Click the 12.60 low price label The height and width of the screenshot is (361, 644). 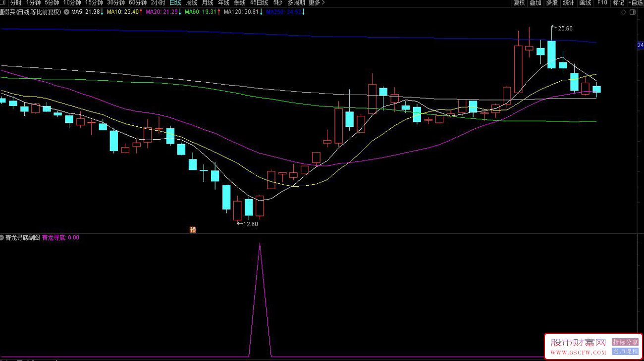tap(251, 224)
